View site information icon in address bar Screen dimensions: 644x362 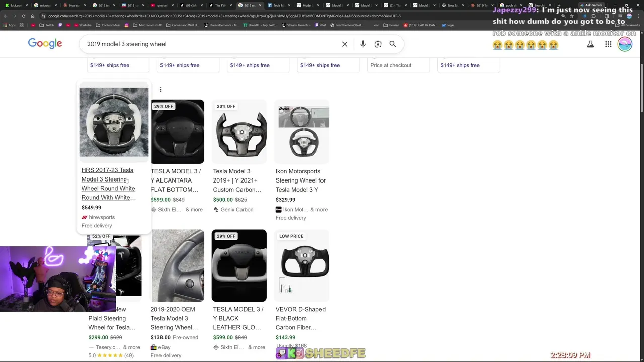[x=43, y=16]
